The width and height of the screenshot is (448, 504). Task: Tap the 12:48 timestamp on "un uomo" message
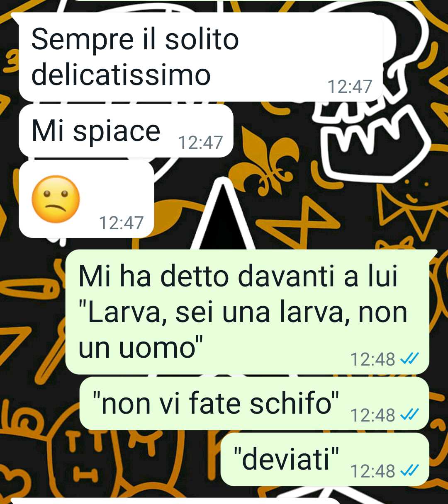coord(373,359)
